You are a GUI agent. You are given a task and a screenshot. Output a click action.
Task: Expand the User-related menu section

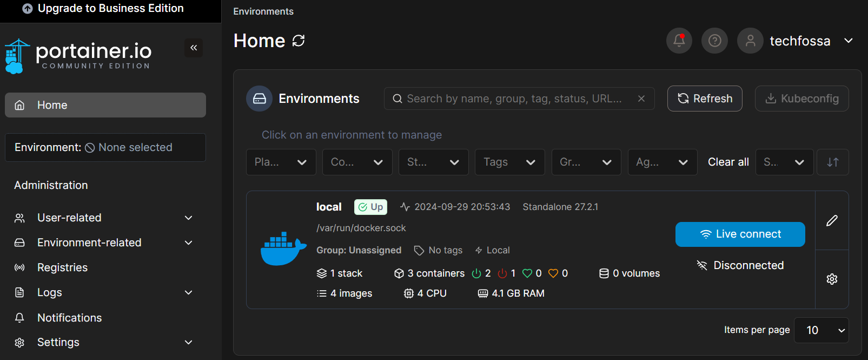point(105,218)
